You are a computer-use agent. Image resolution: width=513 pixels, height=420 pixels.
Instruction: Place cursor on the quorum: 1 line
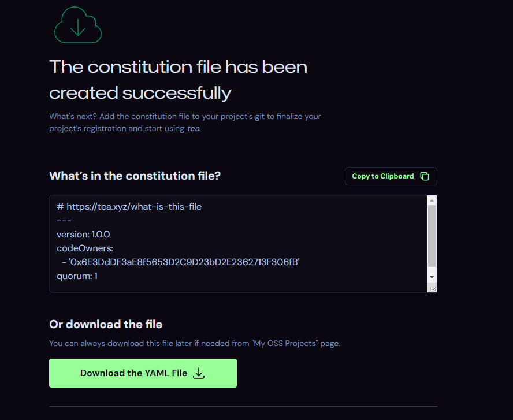[77, 276]
